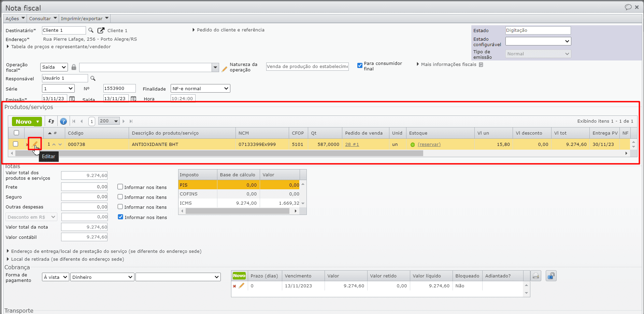644x314 pixels.
Task: Select all items using header checkbox
Action: (16, 133)
